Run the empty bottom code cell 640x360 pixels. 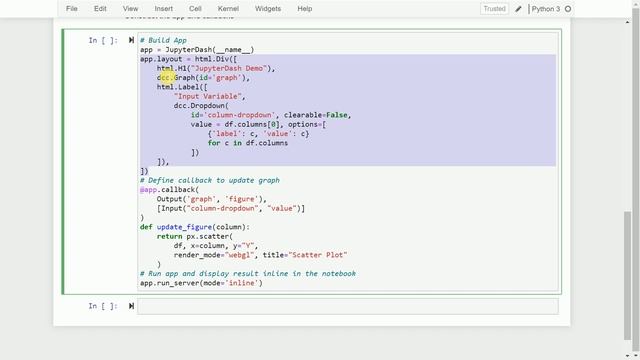(131, 306)
